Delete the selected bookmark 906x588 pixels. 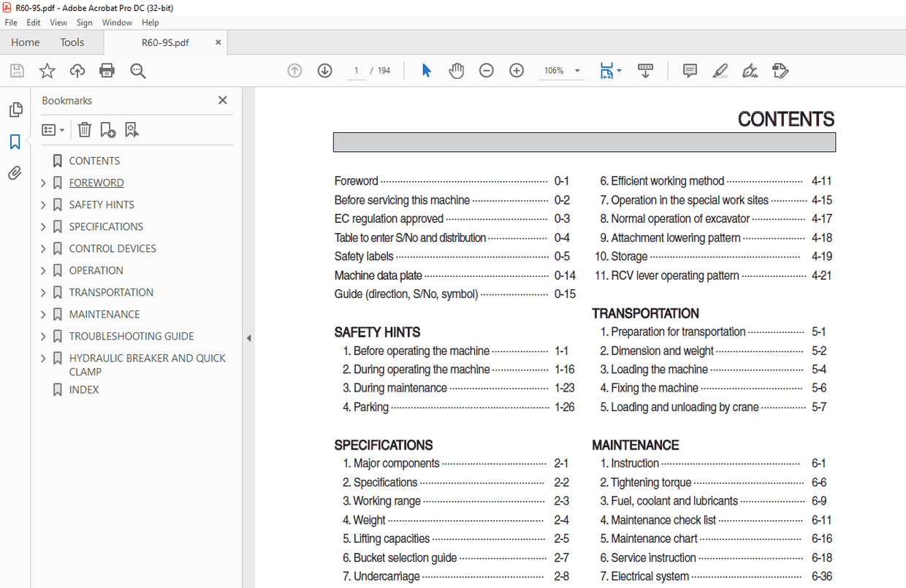pos(84,129)
